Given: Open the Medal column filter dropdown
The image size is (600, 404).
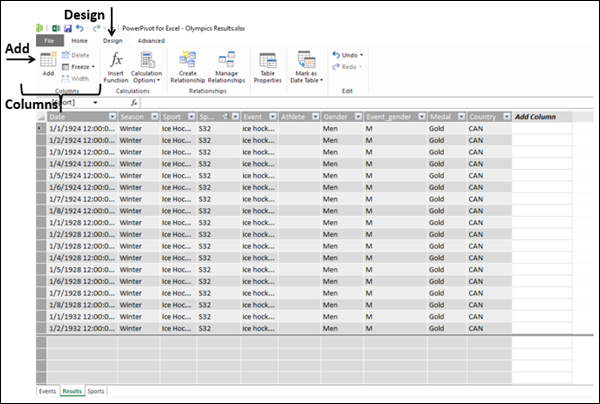Looking at the screenshot, I should click(x=460, y=117).
